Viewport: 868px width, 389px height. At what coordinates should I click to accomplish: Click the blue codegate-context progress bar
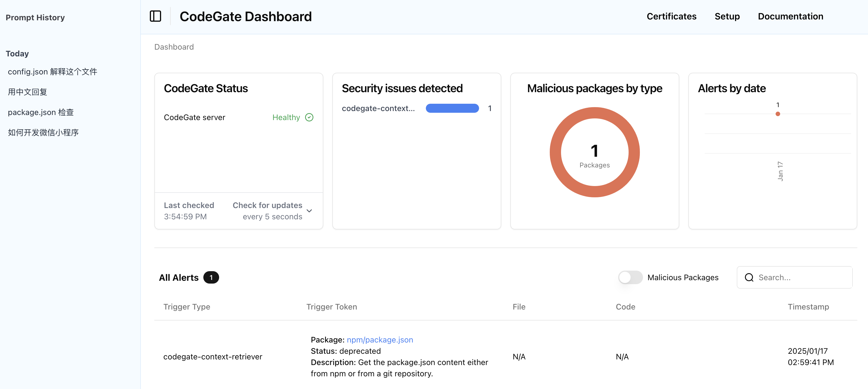452,108
